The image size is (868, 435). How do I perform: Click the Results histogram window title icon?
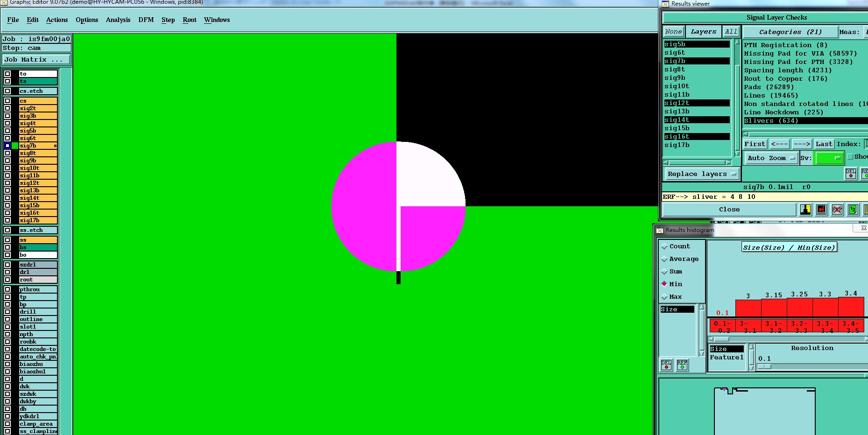[x=660, y=230]
